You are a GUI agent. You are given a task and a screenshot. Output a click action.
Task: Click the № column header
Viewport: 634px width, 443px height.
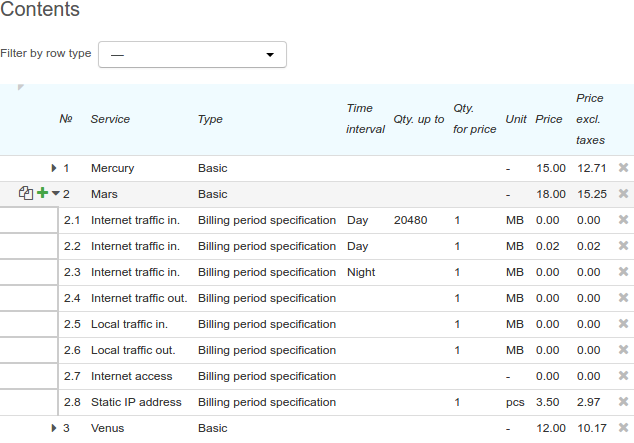(x=66, y=119)
